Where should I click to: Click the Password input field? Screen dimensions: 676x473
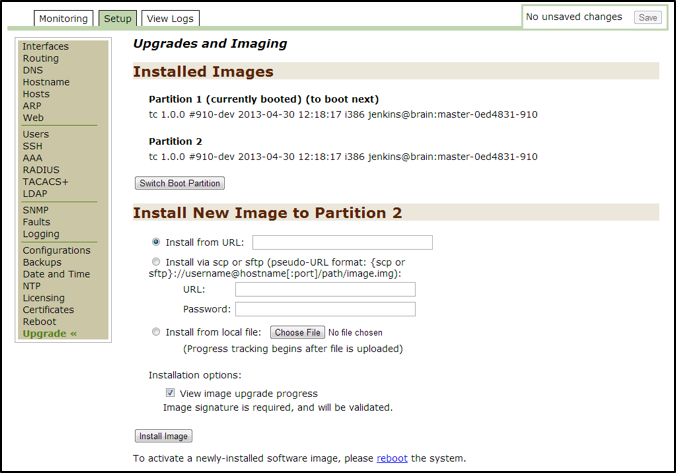click(x=325, y=309)
